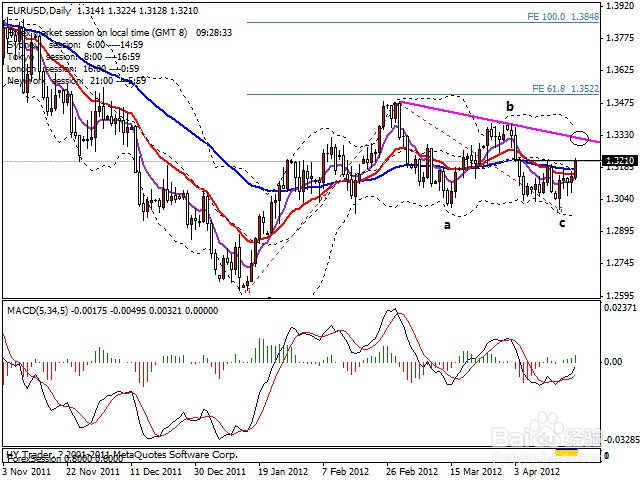This screenshot has width=640, height=480.
Task: Click the 1.3475 price axis label
Action: click(620, 102)
